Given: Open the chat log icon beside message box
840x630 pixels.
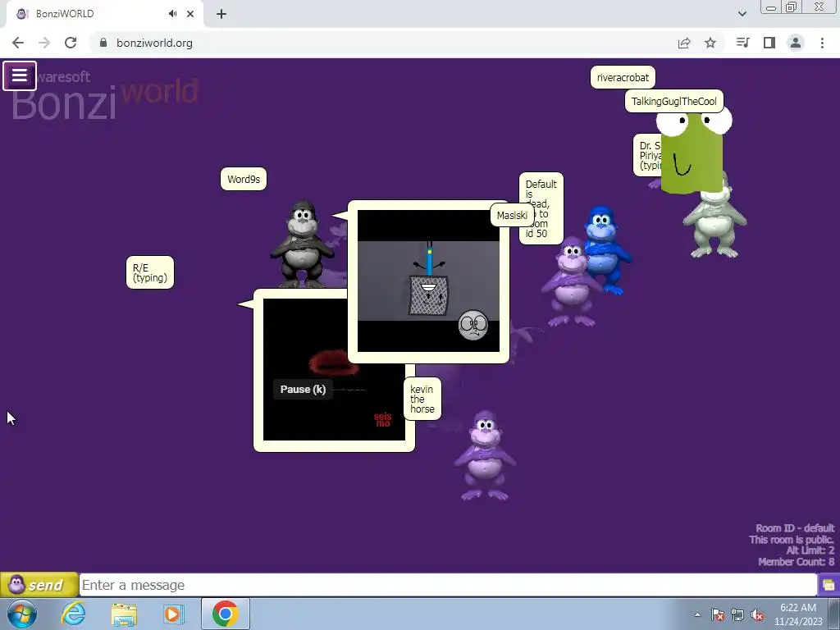Looking at the screenshot, I should click(x=829, y=584).
